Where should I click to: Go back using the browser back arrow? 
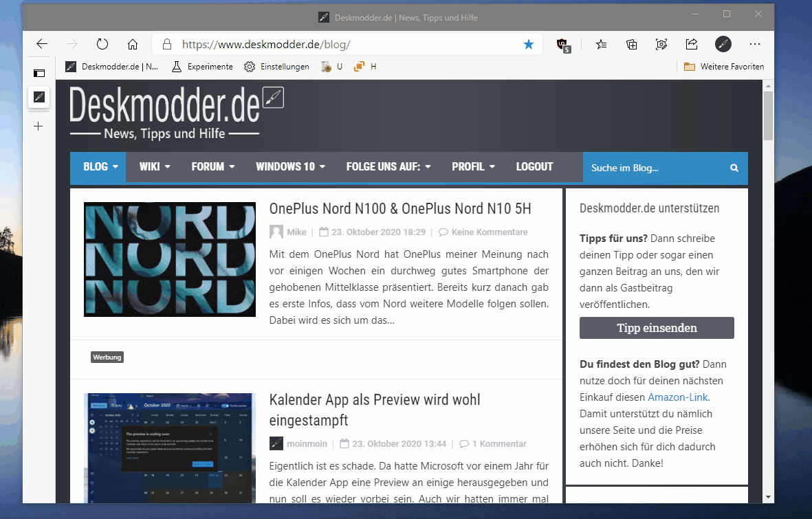(42, 44)
